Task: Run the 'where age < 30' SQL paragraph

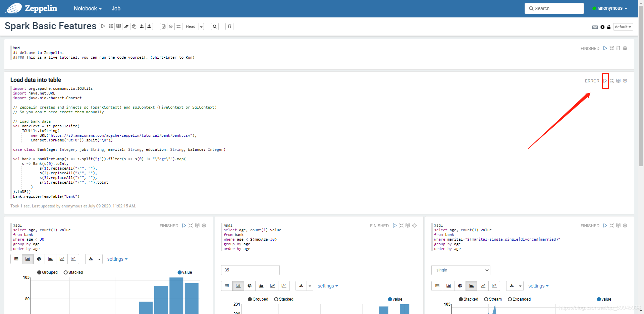Action: (184, 226)
